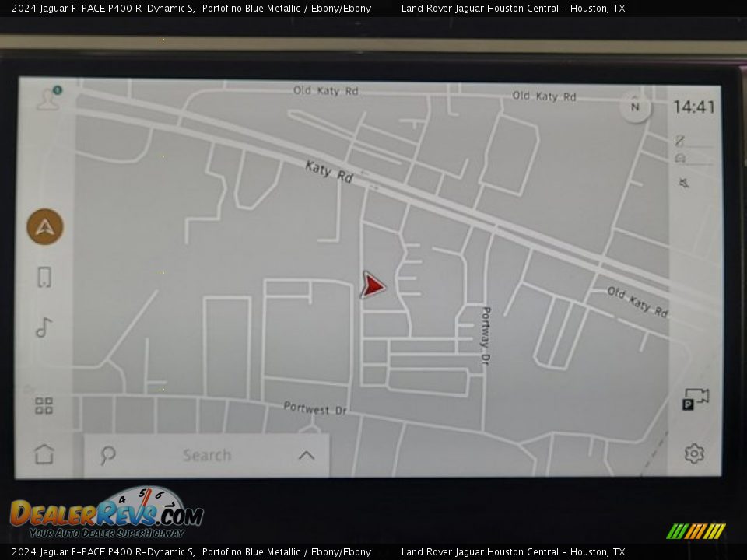747x560 pixels.
Task: Go to the home icon
Action: (x=44, y=453)
